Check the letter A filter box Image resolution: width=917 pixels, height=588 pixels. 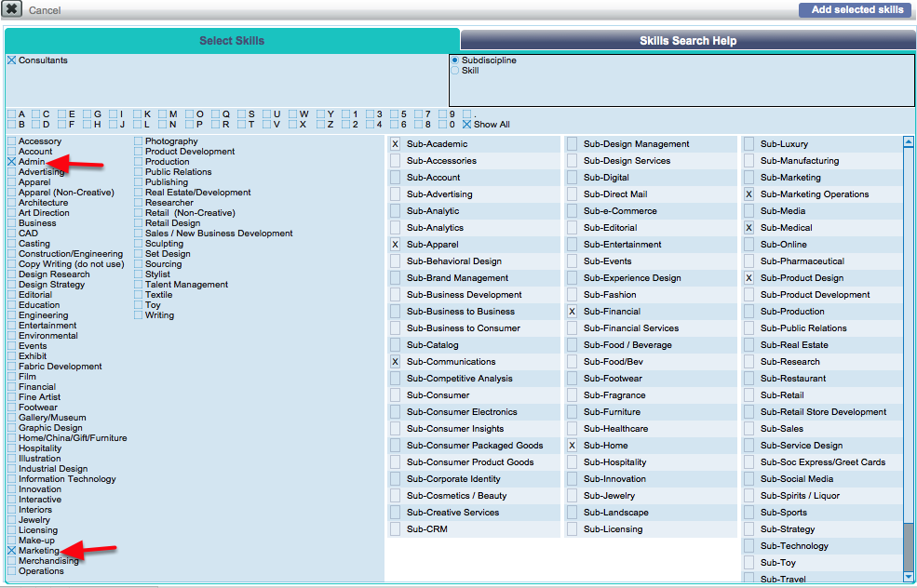[x=11, y=114]
